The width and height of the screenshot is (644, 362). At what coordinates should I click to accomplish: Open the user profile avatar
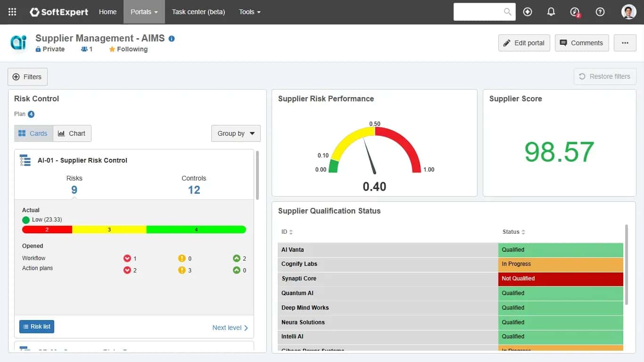click(x=629, y=12)
